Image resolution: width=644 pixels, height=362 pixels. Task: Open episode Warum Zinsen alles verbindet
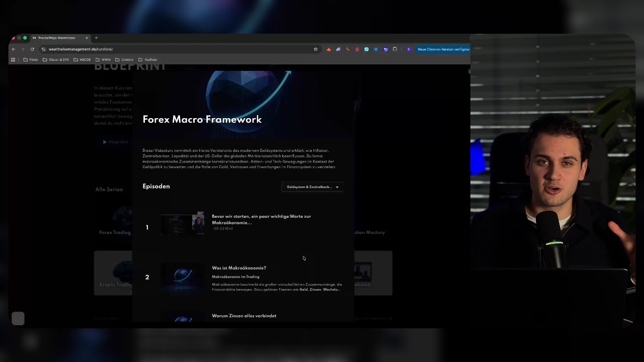[244, 316]
